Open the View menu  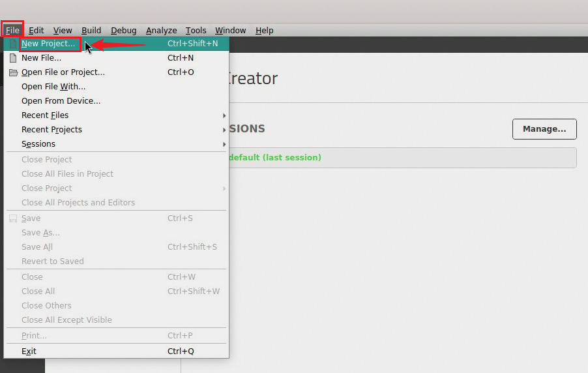(x=63, y=31)
